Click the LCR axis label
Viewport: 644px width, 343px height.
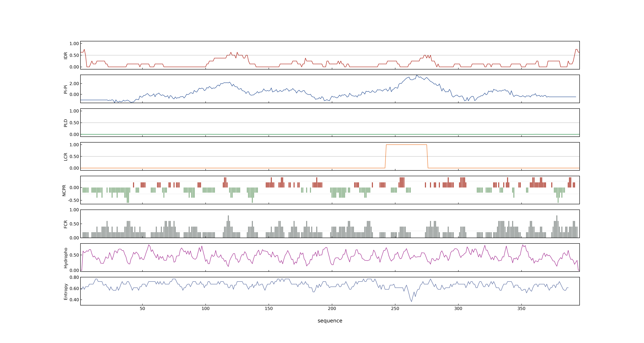click(66, 157)
